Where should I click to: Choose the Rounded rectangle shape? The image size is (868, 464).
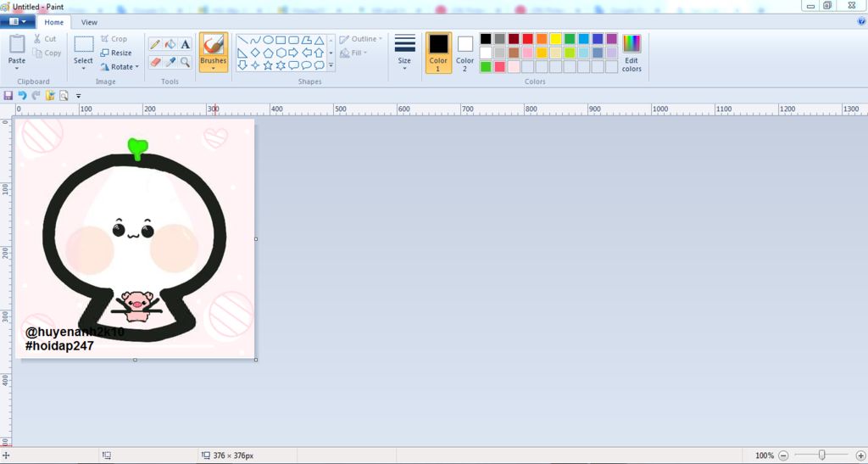click(x=293, y=41)
